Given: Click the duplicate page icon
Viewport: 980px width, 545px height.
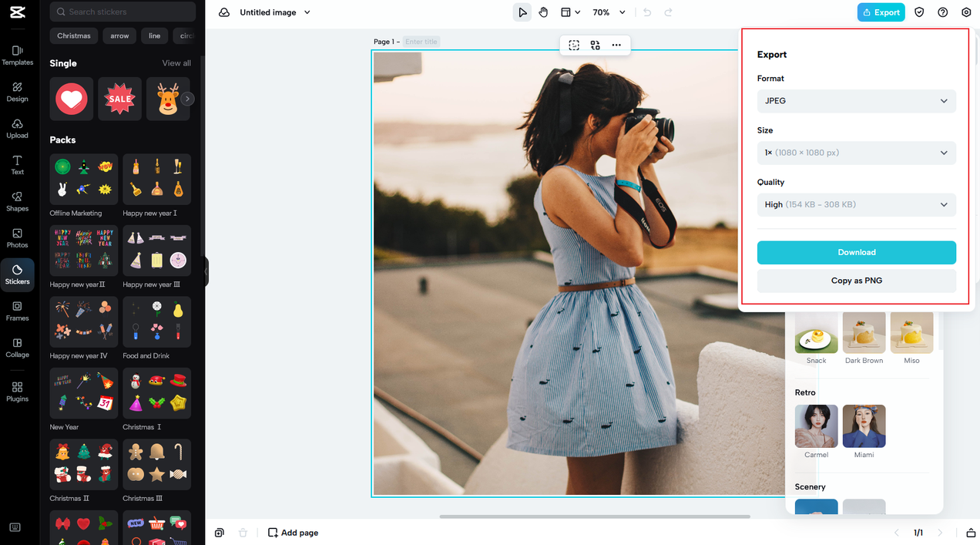Looking at the screenshot, I should click(220, 533).
